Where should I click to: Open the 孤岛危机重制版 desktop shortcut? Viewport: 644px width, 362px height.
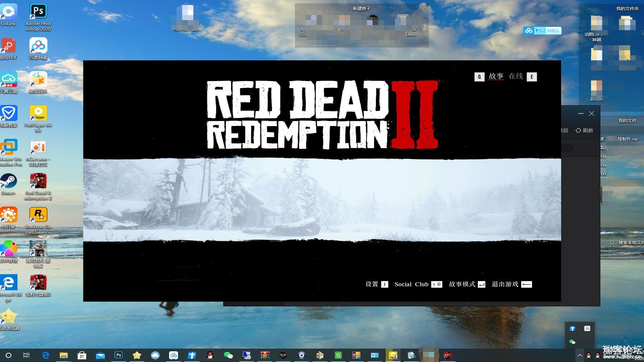point(38,254)
